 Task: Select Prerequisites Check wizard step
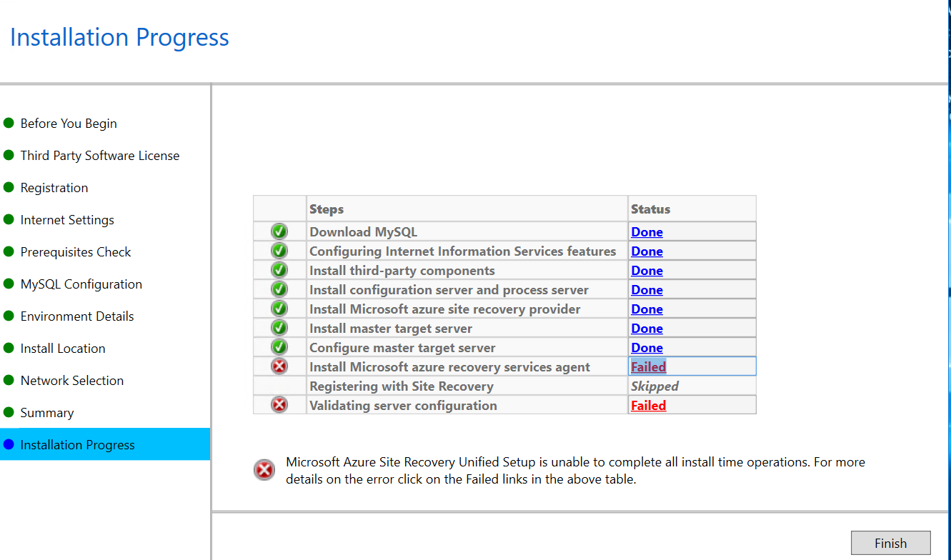pos(76,252)
